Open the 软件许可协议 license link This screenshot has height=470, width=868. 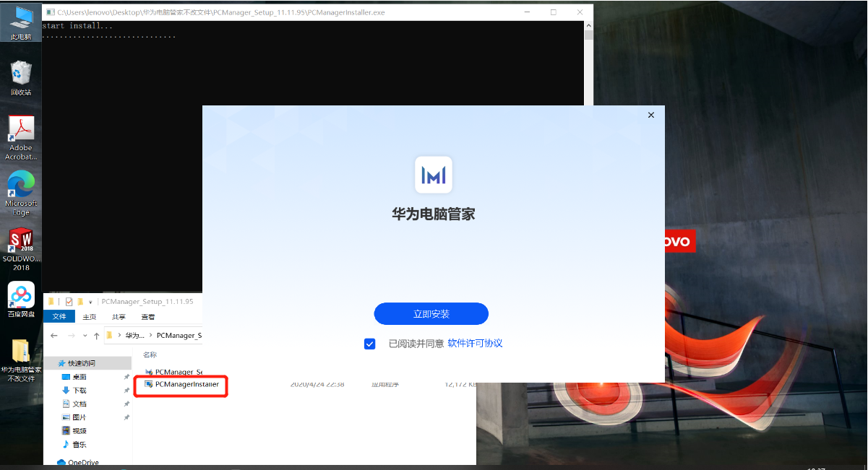point(475,344)
